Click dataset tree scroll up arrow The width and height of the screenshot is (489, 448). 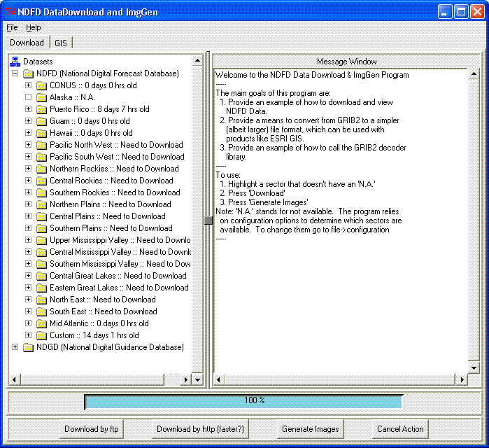(x=197, y=60)
